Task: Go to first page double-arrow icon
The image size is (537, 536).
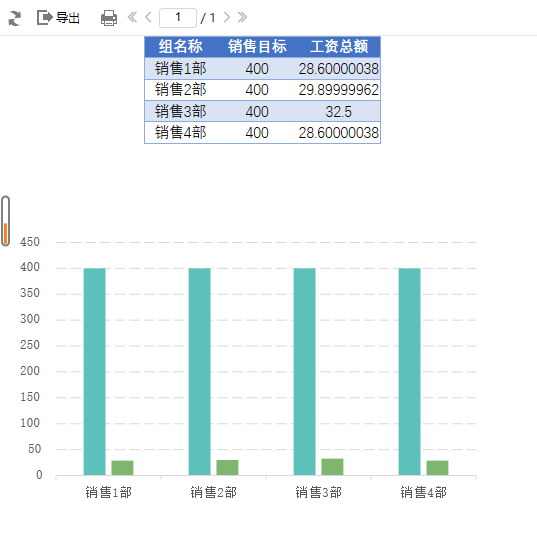Action: click(132, 17)
